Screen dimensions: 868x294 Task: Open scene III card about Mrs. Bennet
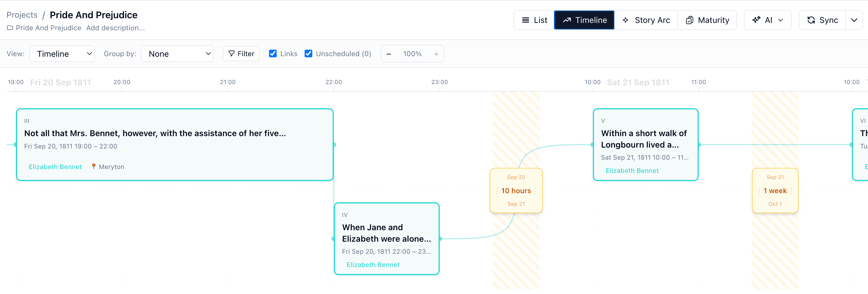[x=175, y=145]
